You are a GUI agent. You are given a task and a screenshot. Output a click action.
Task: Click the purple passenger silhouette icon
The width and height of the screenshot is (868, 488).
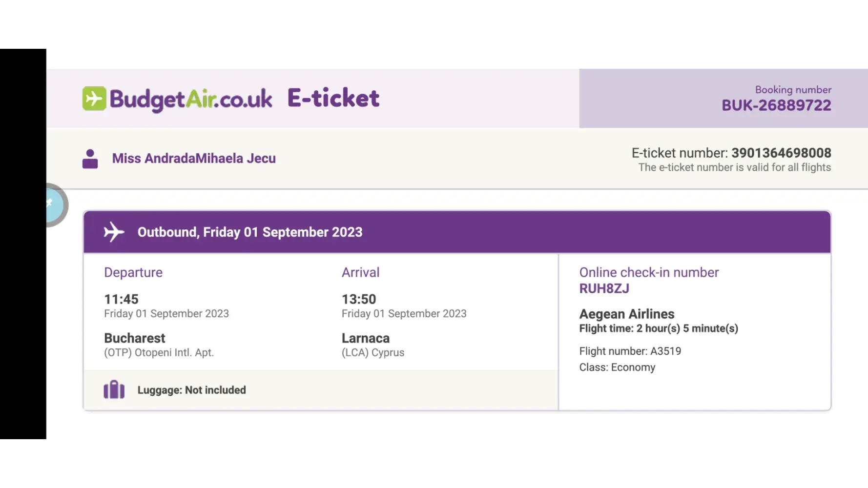(x=90, y=159)
